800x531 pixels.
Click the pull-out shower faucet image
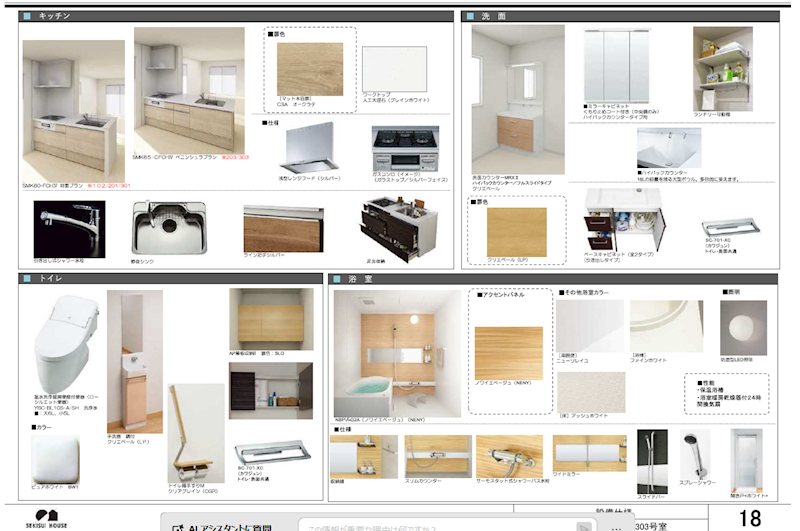(69, 229)
